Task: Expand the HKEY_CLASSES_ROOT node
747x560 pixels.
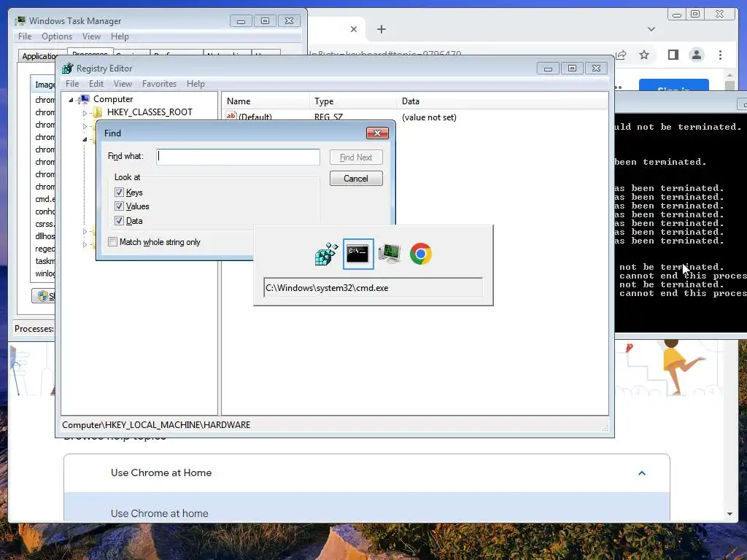Action: point(85,113)
